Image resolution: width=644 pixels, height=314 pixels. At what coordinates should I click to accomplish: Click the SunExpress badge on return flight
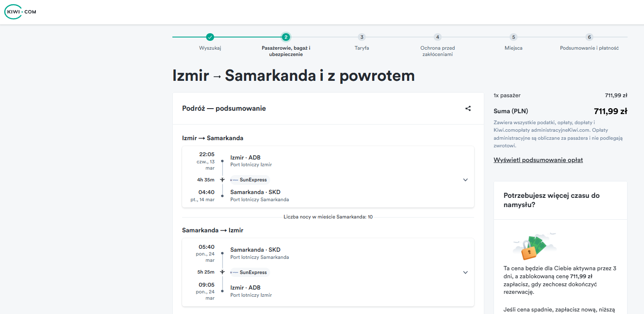pos(250,272)
